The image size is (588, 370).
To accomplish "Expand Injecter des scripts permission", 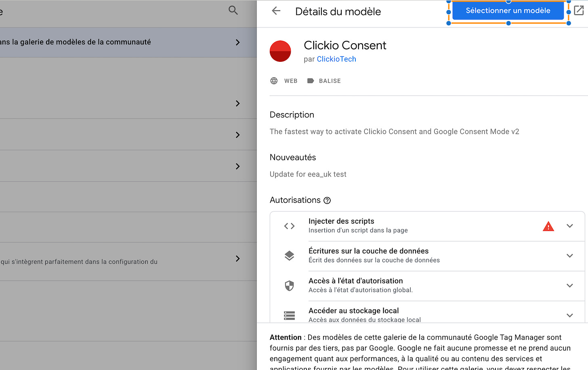I will [570, 226].
